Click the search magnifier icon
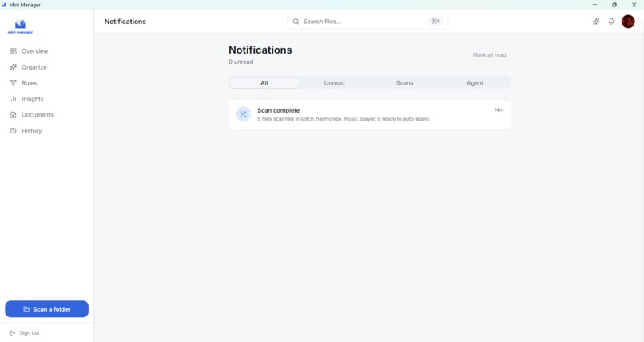This screenshot has width=644, height=342. (296, 22)
